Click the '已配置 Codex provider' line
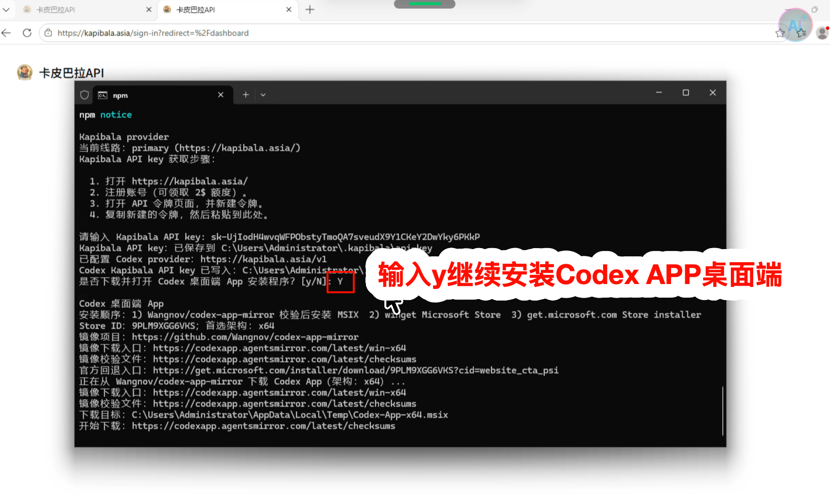 tap(203, 259)
